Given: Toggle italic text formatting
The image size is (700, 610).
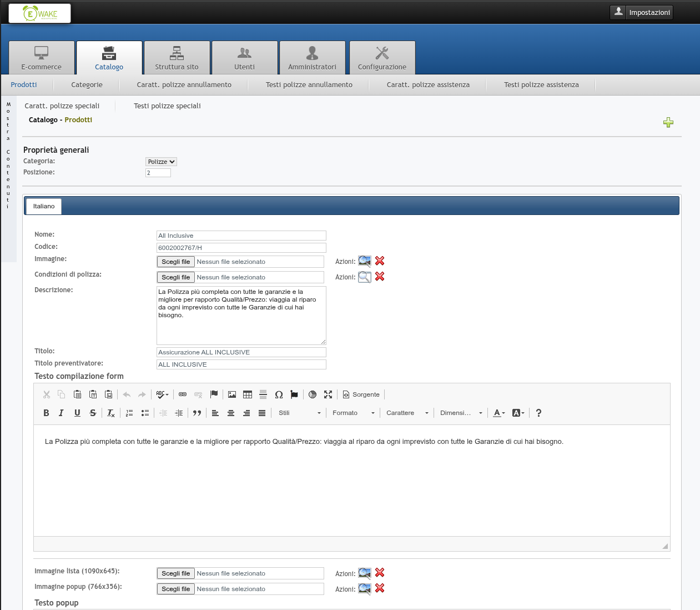Looking at the screenshot, I should coord(62,413).
